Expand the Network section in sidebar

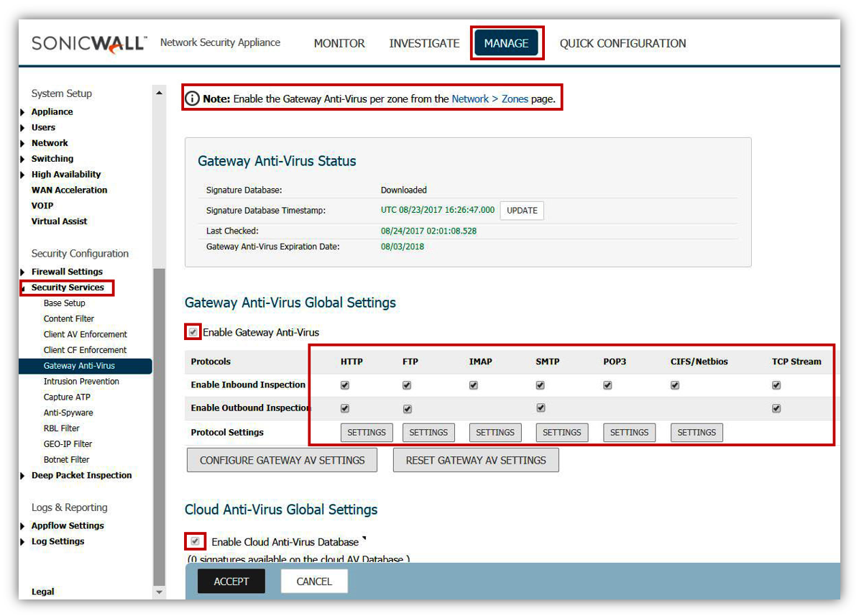[x=23, y=144]
